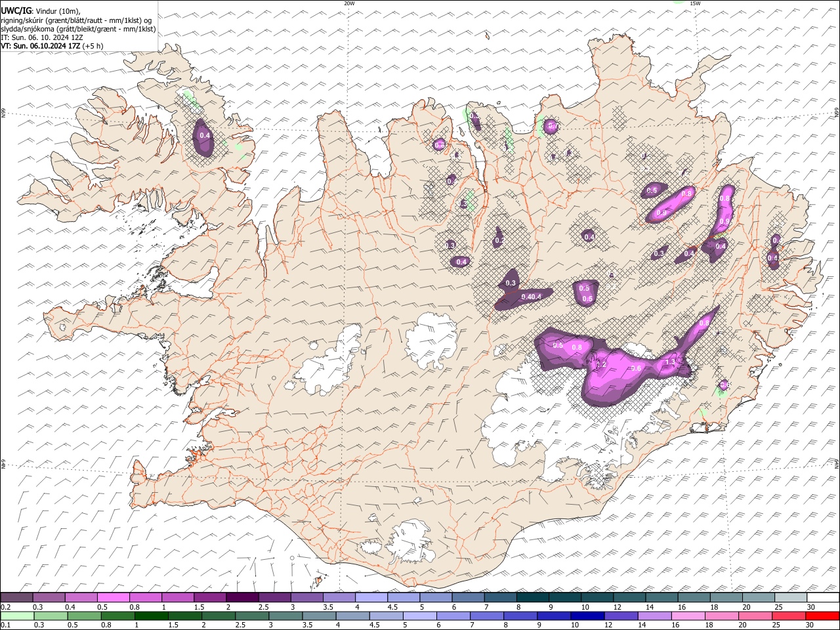Pick the palest green 0.1 rain legend swatch
Viewport: 840px width, 630px height.
pyautogui.click(x=17, y=616)
